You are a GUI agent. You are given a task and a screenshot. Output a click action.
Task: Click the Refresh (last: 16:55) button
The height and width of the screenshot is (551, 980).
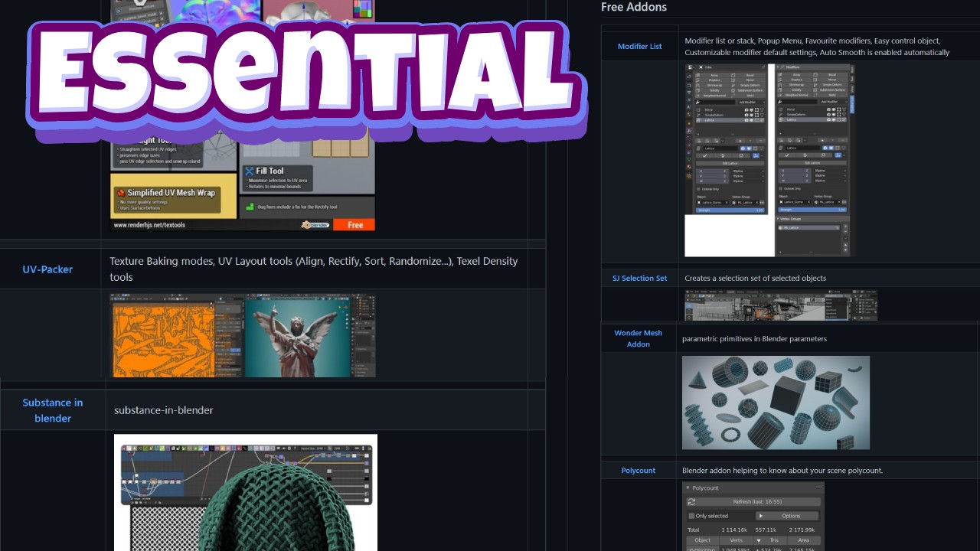click(x=757, y=501)
